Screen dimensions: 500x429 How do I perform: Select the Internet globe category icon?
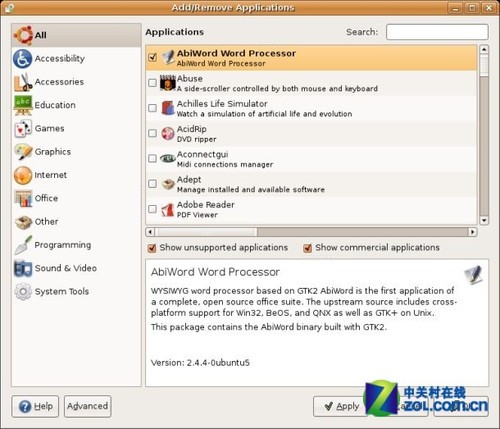(x=23, y=175)
